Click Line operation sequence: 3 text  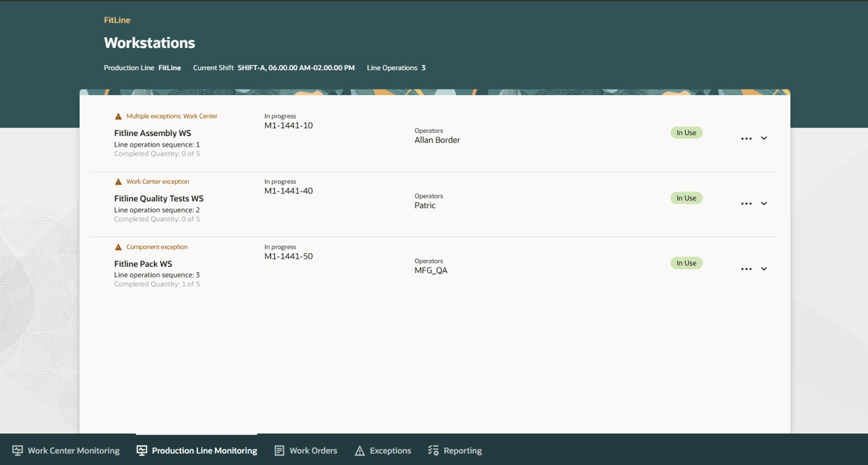pyautogui.click(x=156, y=274)
